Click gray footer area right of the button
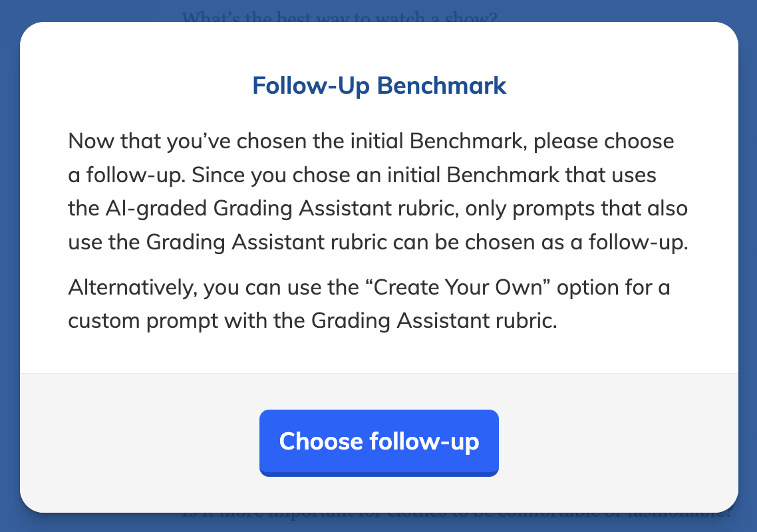Screen dimensions: 757x532 click(619, 442)
